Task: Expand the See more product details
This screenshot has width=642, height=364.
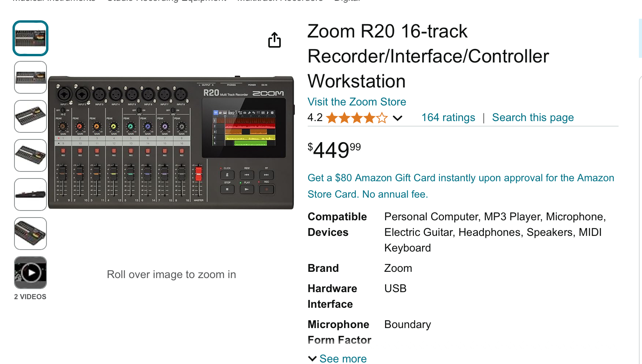Action: (x=337, y=358)
